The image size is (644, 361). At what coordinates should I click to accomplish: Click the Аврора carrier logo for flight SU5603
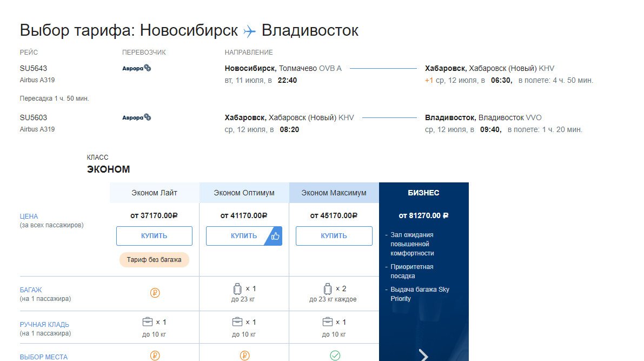pos(137,117)
